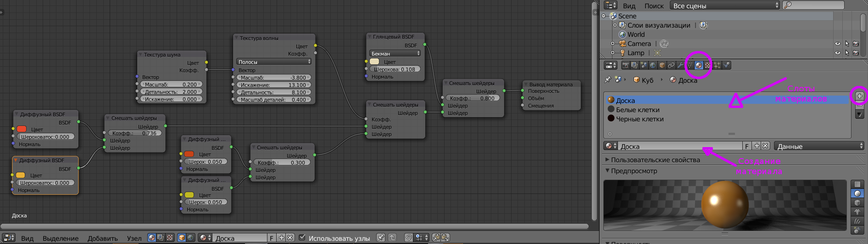Open Вид menu in node editor
This screenshot has height=244, width=868.
tap(27, 238)
